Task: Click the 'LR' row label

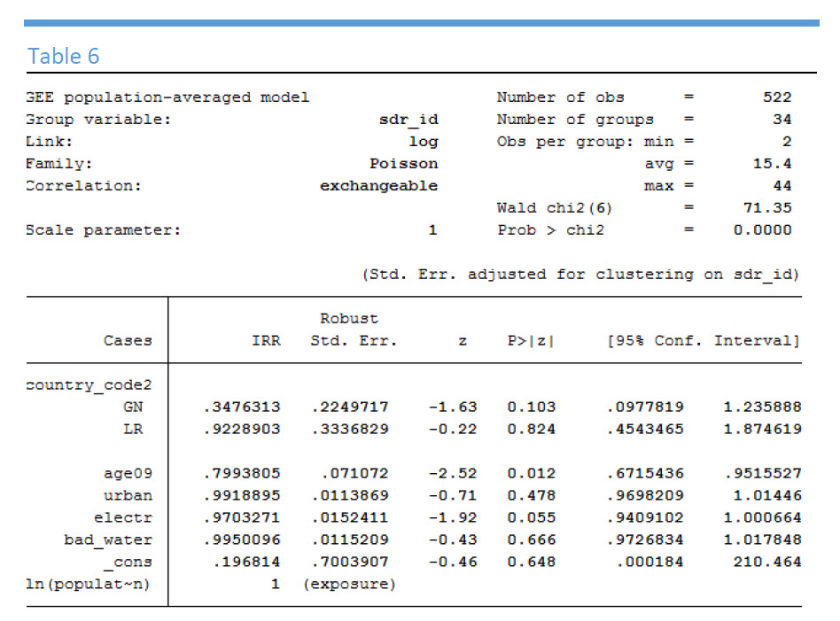Action: coord(133,429)
